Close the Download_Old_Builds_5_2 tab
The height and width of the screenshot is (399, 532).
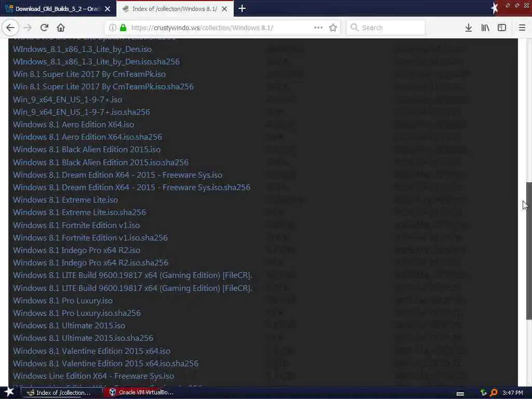(x=108, y=9)
